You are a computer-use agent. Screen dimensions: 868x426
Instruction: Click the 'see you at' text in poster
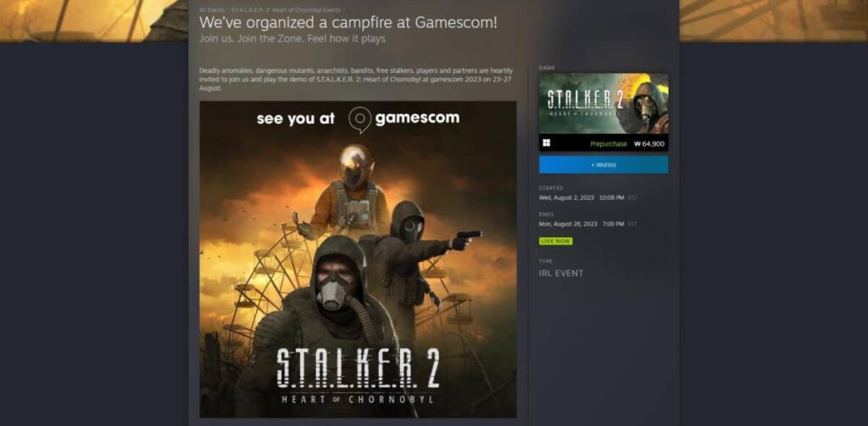point(296,119)
